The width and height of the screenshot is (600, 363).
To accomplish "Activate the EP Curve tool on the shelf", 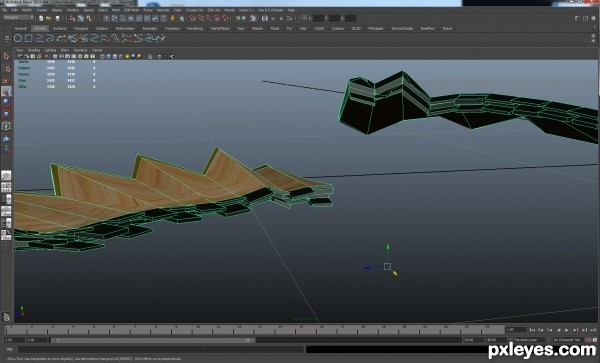I will click(39, 38).
